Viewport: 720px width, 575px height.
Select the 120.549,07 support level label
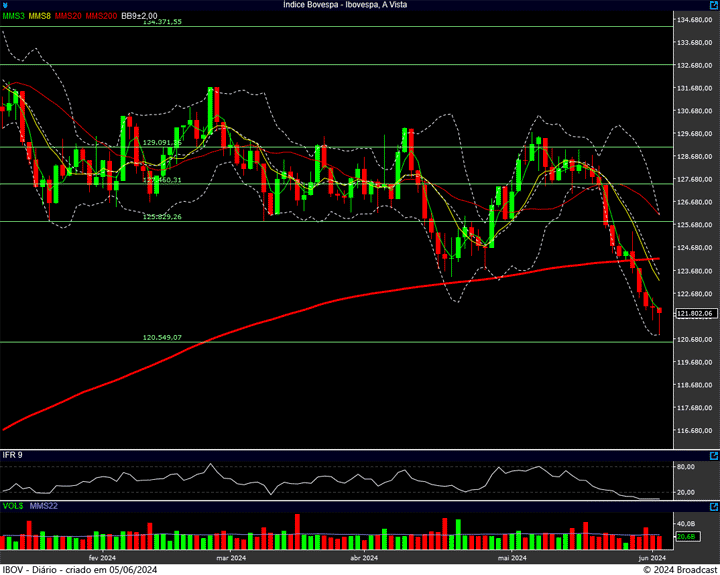click(x=162, y=338)
